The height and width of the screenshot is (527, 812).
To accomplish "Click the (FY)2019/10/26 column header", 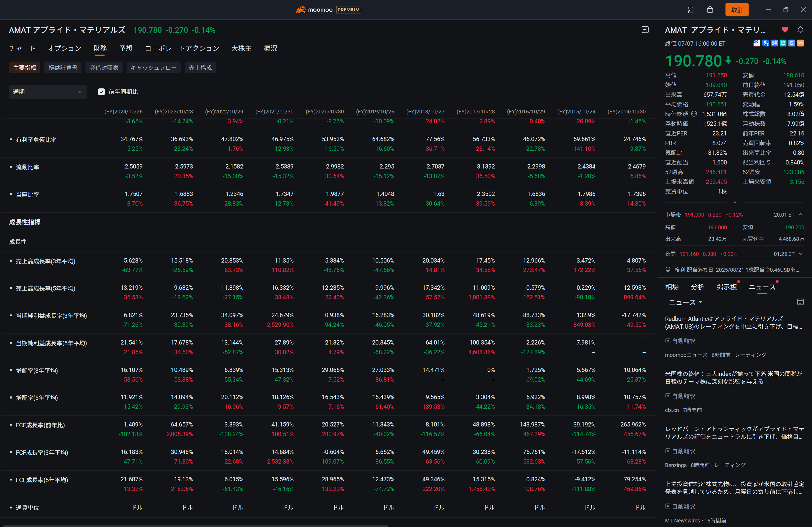I will (x=375, y=112).
